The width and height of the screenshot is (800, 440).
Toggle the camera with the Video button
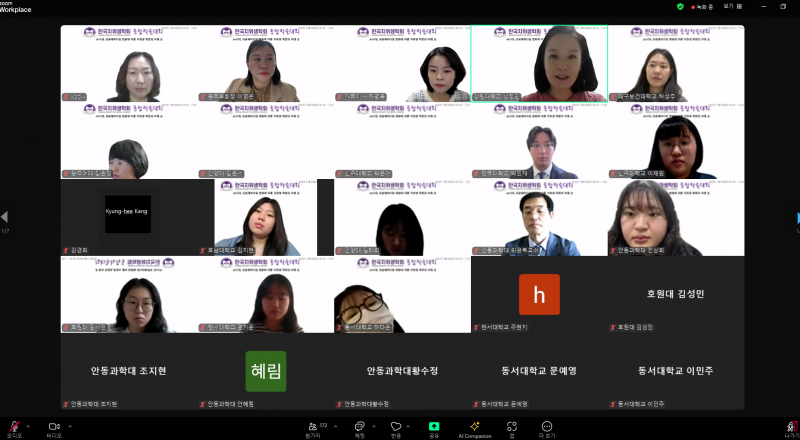[x=53, y=425]
